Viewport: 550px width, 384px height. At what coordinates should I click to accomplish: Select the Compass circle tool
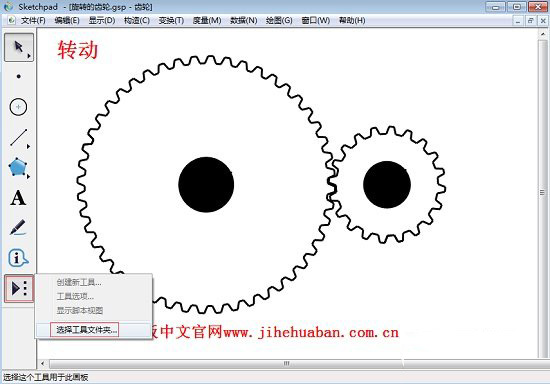pos(18,107)
